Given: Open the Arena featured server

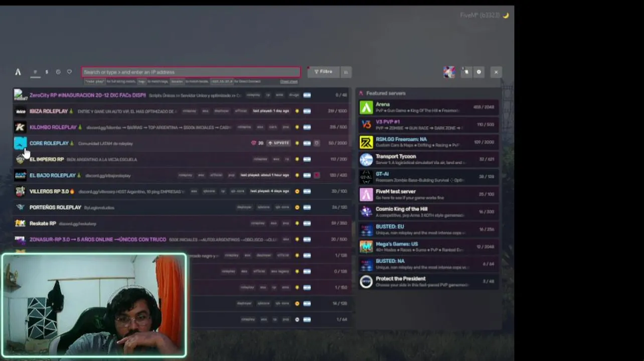Looking at the screenshot, I should (x=428, y=107).
